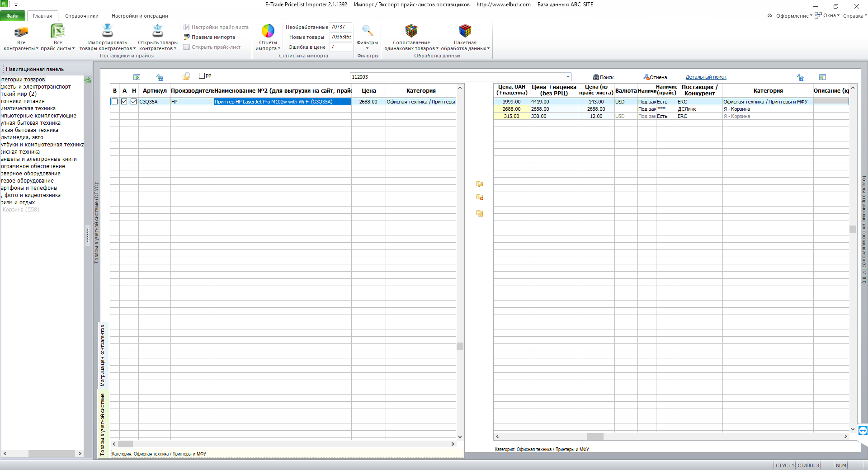Click green panel icon above right grid
868x470 pixels.
click(822, 77)
